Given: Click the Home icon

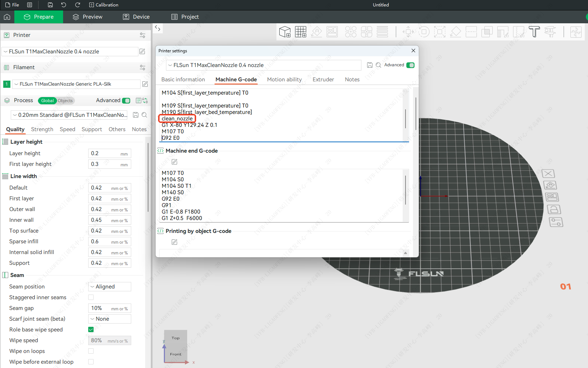Looking at the screenshot, I should coord(7,17).
